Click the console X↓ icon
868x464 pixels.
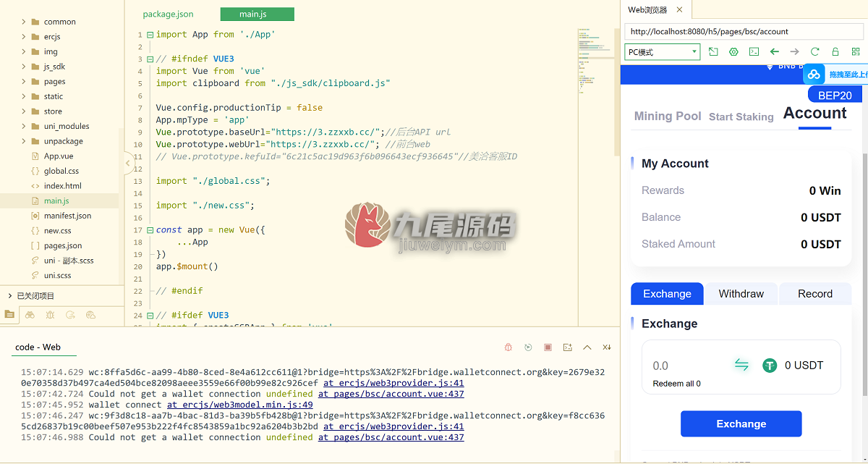click(x=606, y=347)
